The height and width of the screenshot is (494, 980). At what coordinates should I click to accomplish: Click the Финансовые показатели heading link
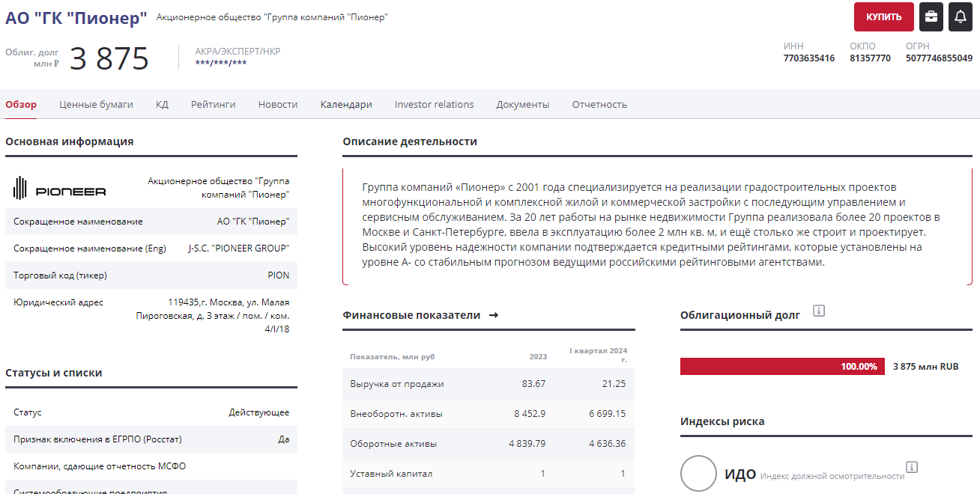pyautogui.click(x=411, y=315)
